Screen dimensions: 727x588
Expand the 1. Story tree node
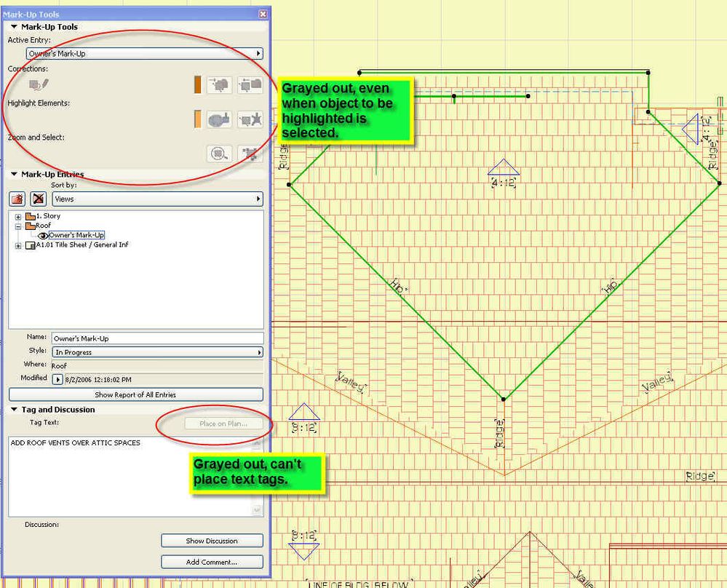point(18,217)
